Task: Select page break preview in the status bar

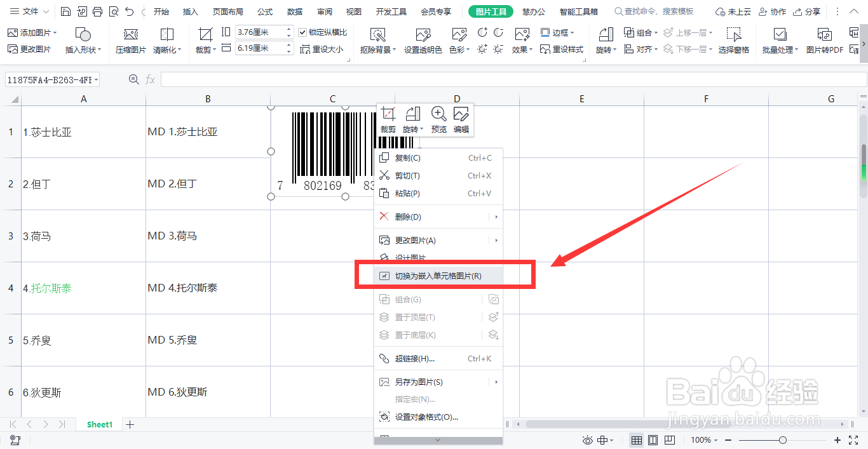Action: [x=670, y=440]
